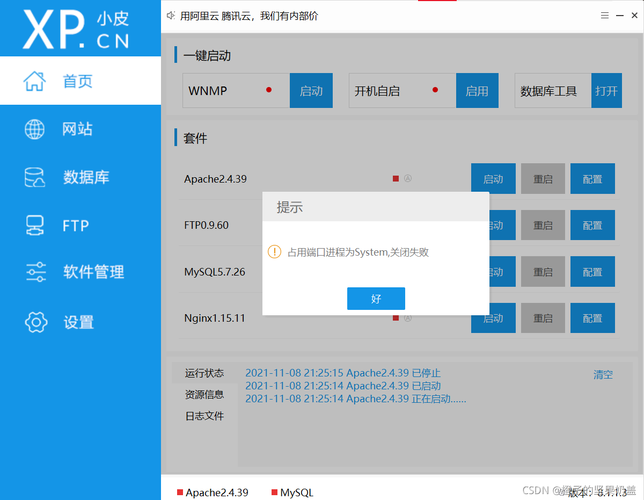Click the Apache2.4.39 suite name
The width and height of the screenshot is (644, 500).
point(215,179)
